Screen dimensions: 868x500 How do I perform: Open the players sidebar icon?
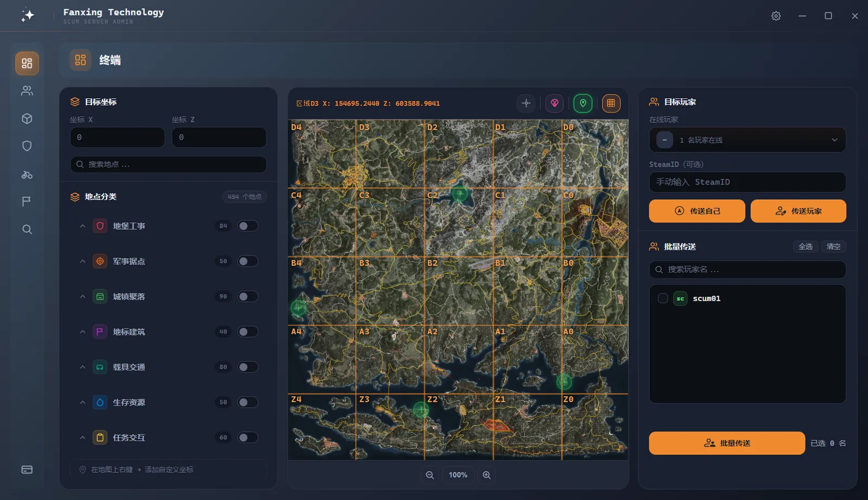coord(27,91)
